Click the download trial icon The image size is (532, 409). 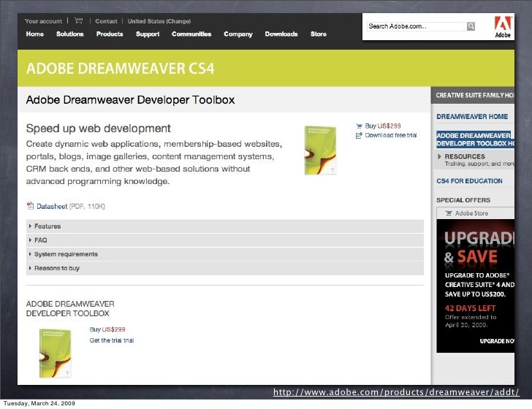[359, 136]
